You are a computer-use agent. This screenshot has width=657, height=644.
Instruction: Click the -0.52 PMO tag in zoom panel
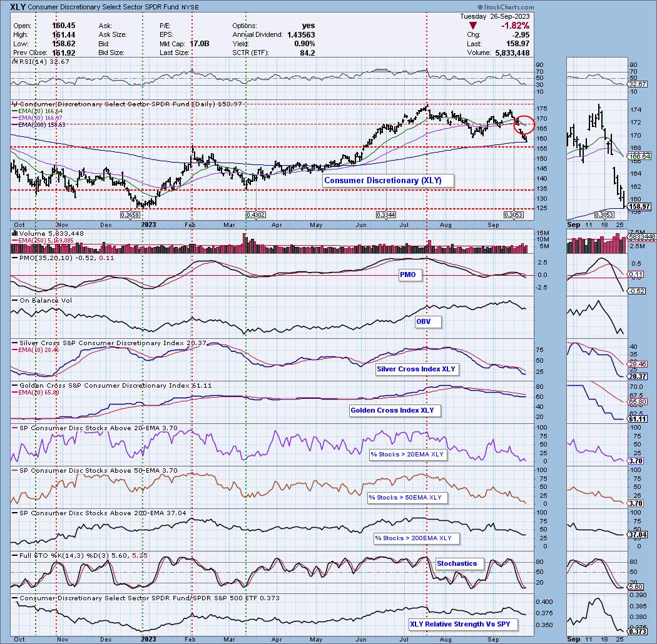point(638,291)
